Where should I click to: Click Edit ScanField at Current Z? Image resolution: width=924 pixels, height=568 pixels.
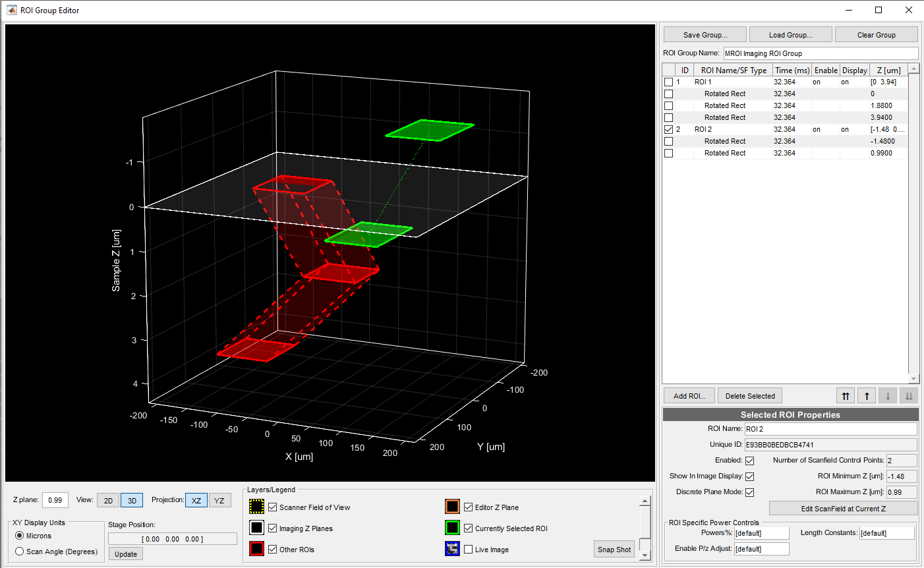[842, 507]
